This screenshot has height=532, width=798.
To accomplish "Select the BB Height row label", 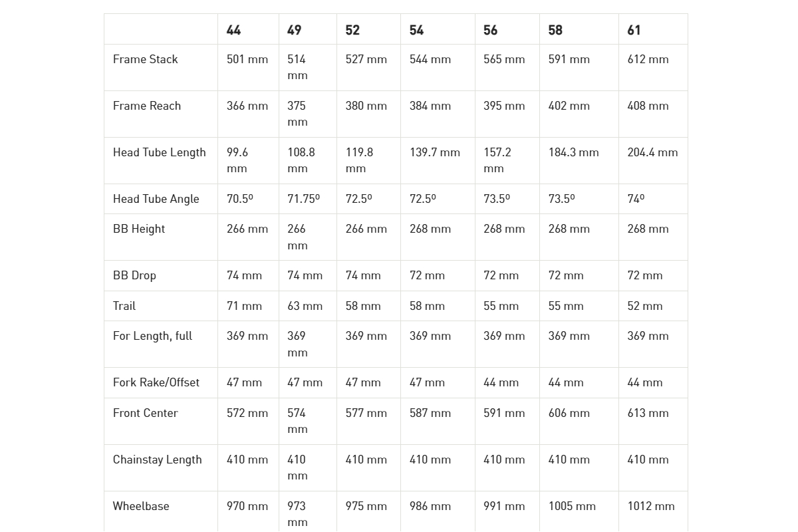I will click(139, 229).
